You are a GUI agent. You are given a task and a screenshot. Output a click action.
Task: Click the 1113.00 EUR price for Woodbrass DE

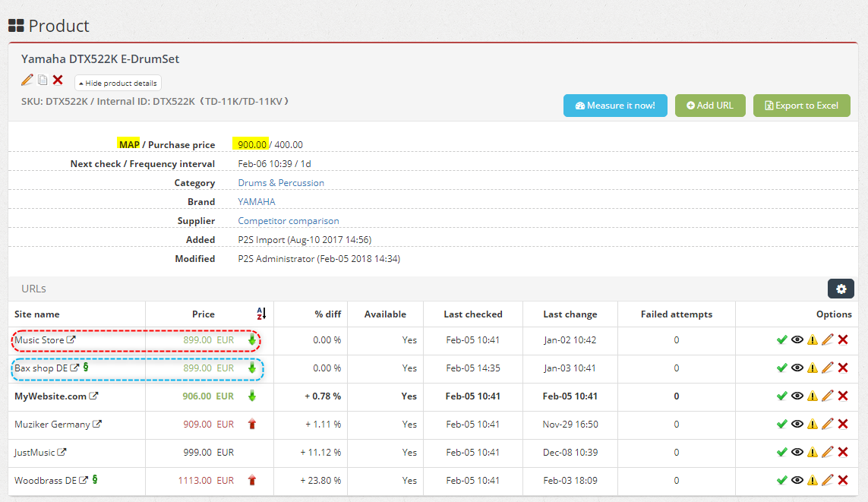tap(206, 481)
